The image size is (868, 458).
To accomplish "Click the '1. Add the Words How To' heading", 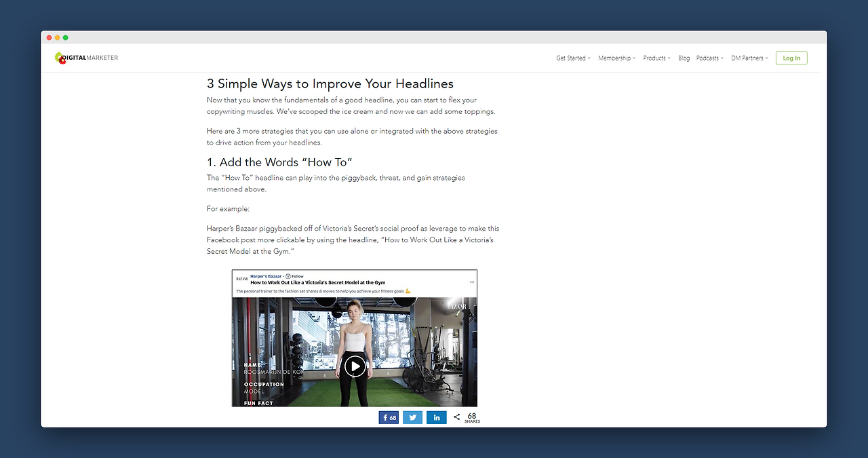I will (x=279, y=162).
